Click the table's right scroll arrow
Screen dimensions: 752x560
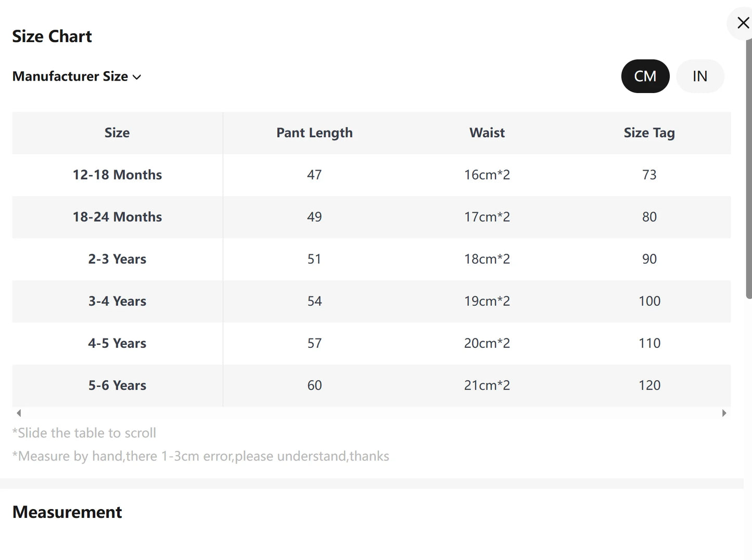click(724, 413)
